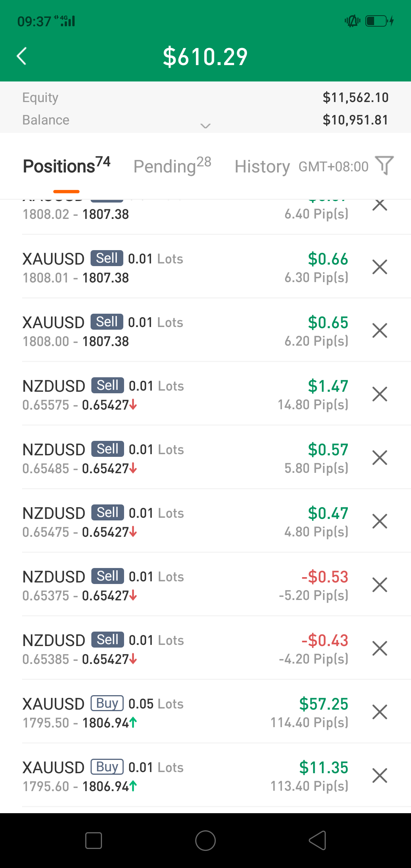
Task: Close NZDUSD position losing -$0.53
Action: 379,585
